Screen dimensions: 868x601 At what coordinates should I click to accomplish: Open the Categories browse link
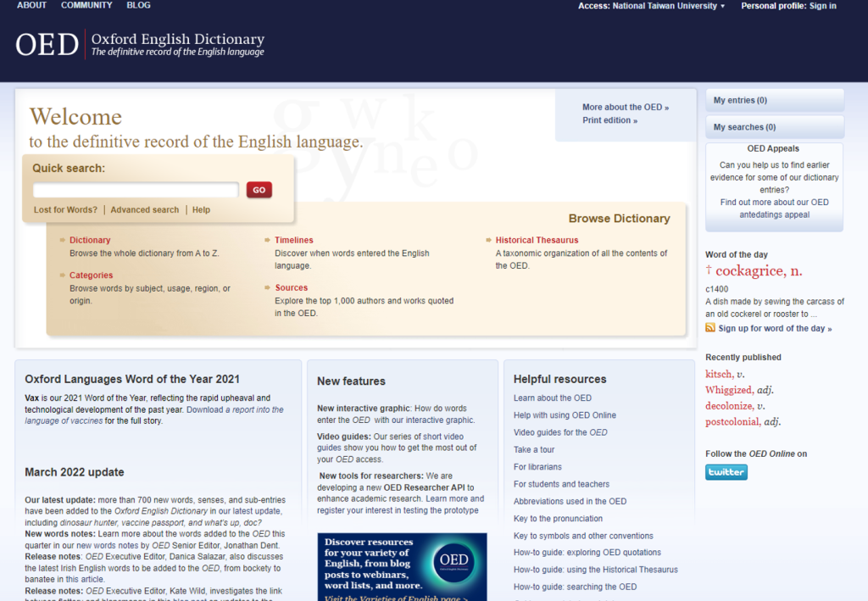pos(91,275)
